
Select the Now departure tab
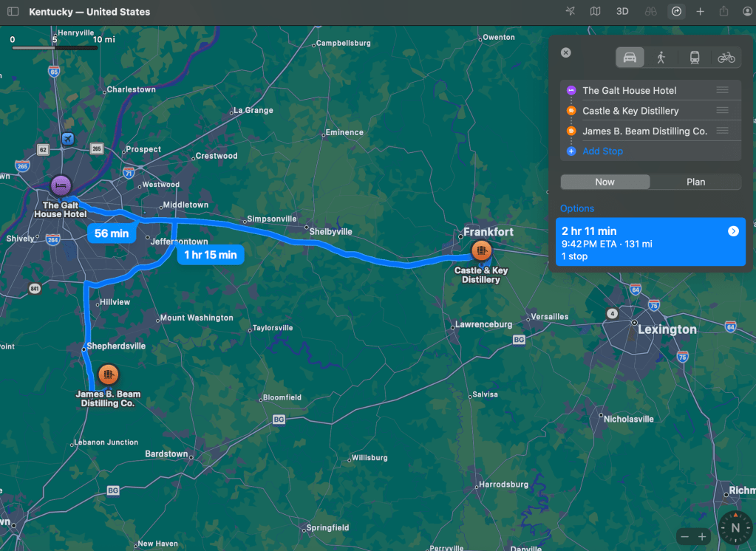[x=605, y=182]
